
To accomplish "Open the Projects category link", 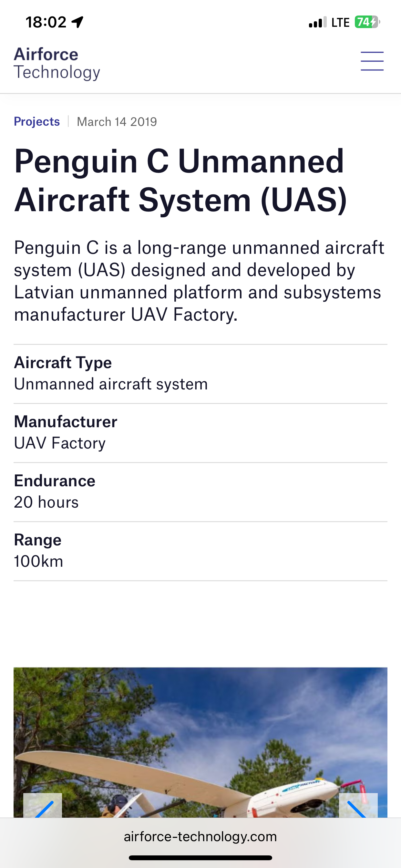I will click(x=37, y=121).
